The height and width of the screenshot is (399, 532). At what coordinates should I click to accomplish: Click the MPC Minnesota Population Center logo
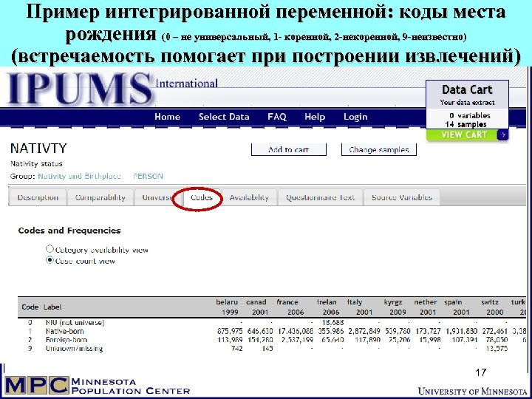[97, 386]
